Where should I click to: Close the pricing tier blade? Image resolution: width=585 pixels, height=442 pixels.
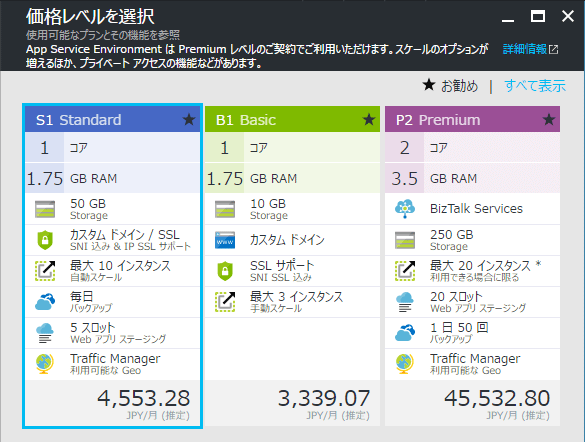coord(568,16)
